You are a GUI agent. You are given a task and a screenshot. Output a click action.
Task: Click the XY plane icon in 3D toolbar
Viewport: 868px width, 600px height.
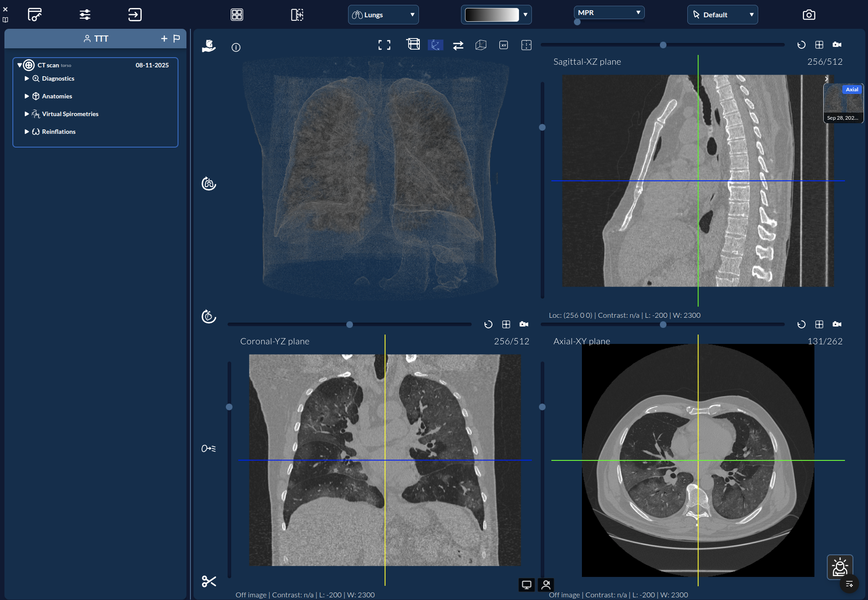pos(504,45)
